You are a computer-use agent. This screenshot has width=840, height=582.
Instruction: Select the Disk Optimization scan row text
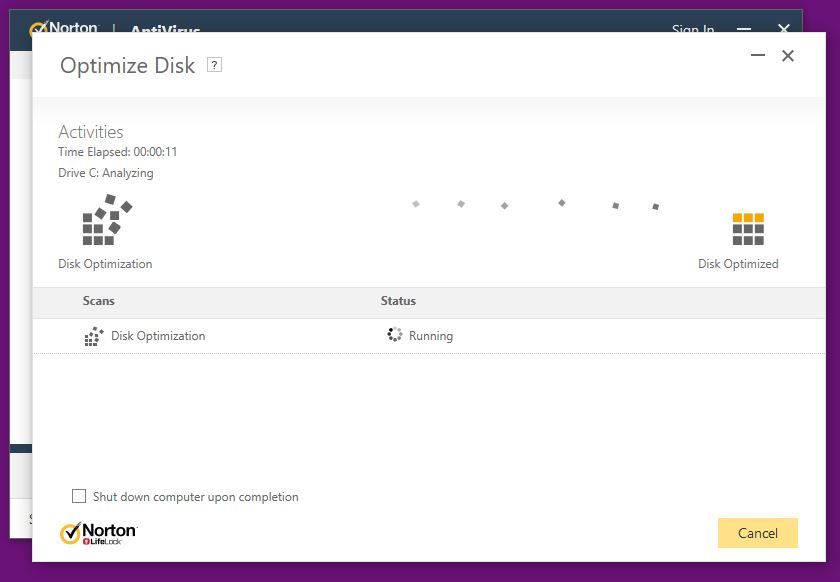pos(158,336)
